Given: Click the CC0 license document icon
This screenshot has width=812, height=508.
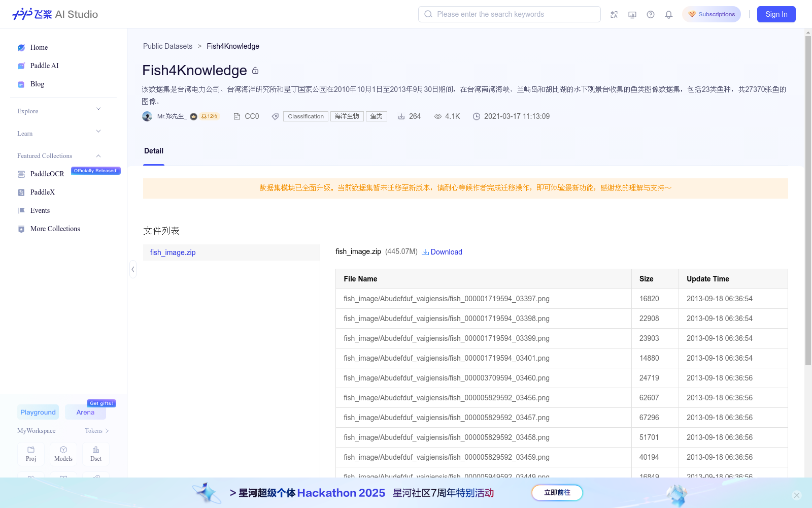Looking at the screenshot, I should click(x=237, y=116).
